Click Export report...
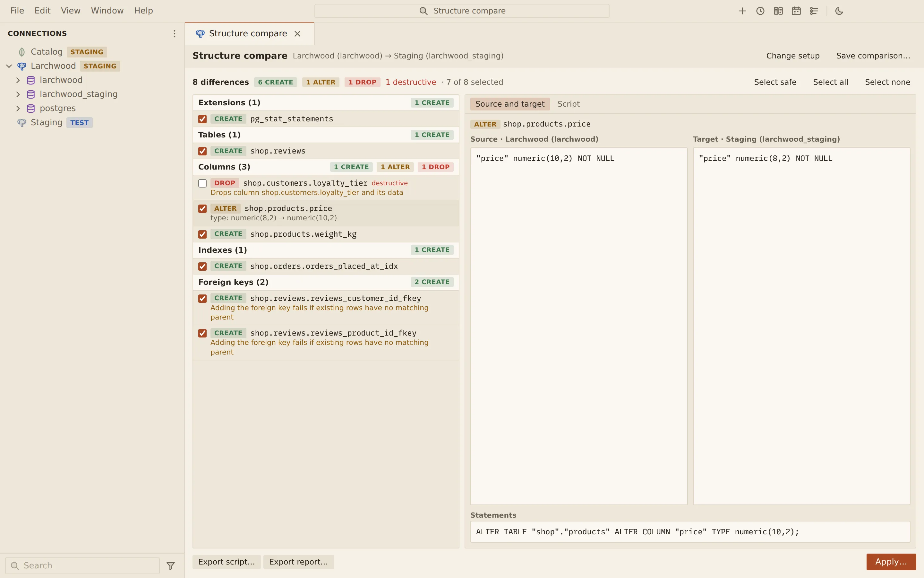 pyautogui.click(x=299, y=562)
